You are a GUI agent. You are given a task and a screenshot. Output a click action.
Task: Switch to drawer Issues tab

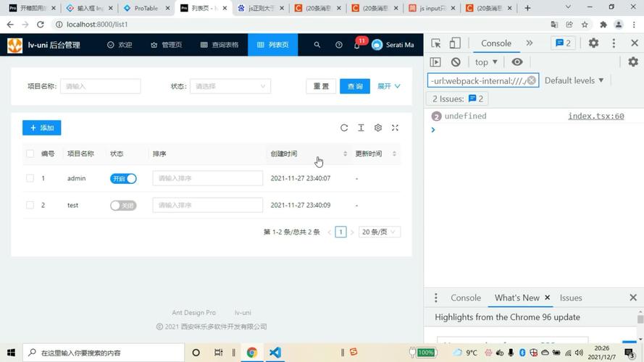click(571, 298)
